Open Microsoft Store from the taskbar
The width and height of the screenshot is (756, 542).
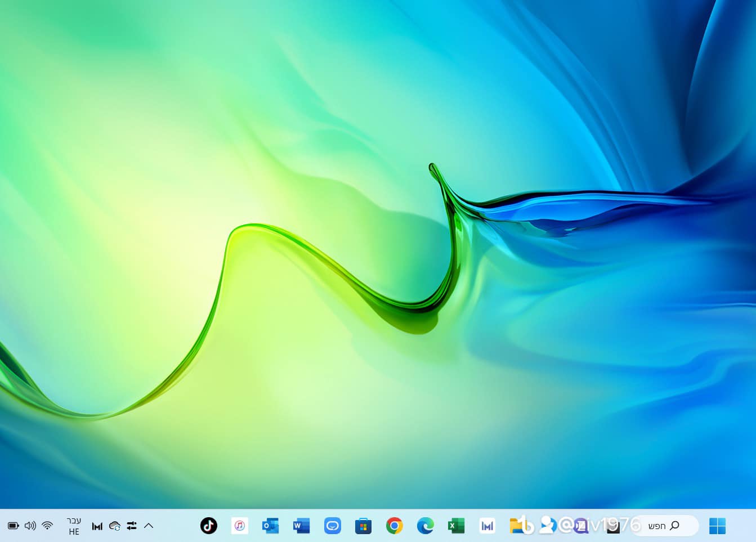coord(363,526)
